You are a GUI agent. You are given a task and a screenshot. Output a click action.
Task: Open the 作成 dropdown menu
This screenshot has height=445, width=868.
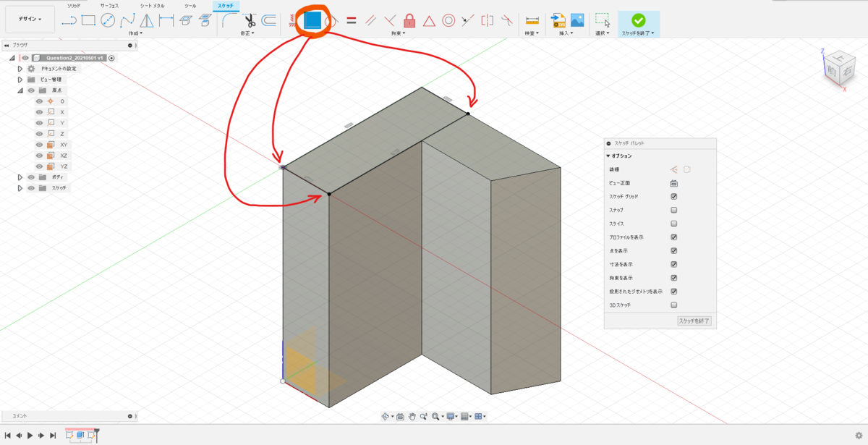135,33
